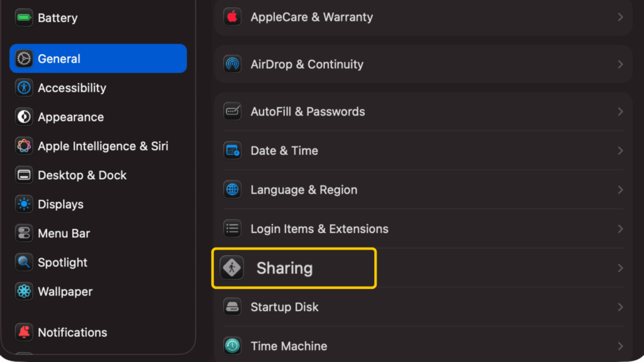644x362 pixels.
Task: Click the Wallpaper flower icon
Action: click(x=24, y=292)
